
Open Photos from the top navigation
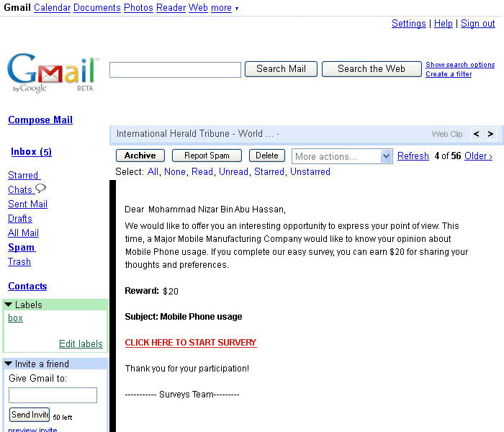coord(138,7)
